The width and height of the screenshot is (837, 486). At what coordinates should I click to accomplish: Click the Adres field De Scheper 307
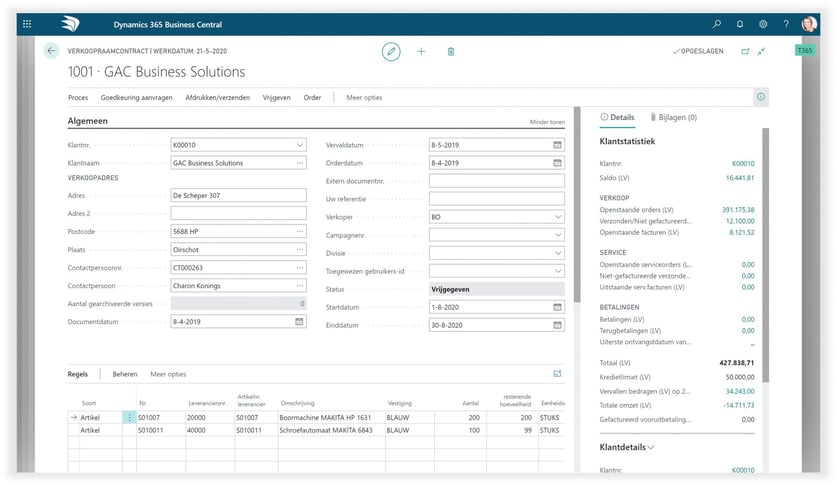point(239,195)
